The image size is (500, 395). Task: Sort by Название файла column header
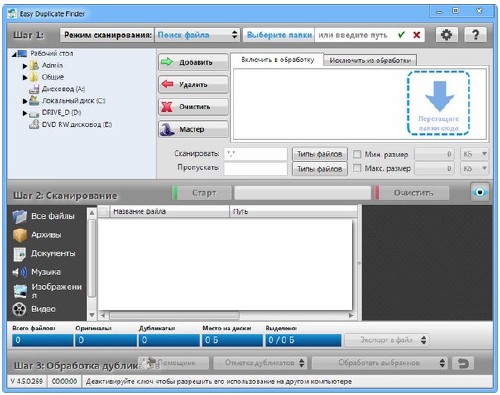click(169, 211)
